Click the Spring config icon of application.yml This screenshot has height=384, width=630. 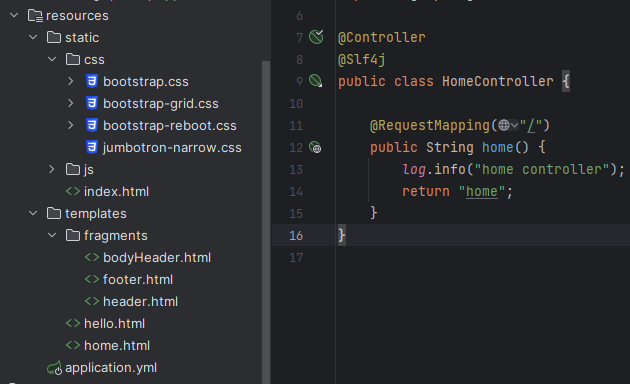(x=55, y=368)
